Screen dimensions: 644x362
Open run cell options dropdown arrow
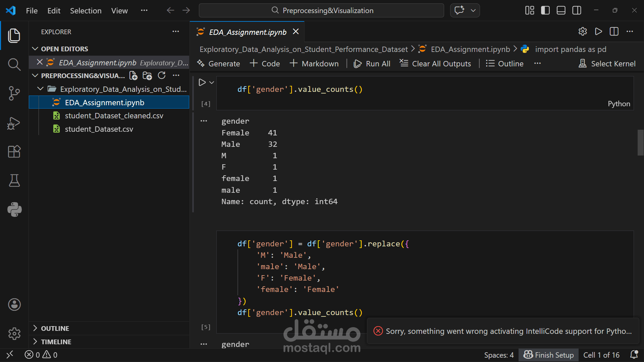click(212, 82)
